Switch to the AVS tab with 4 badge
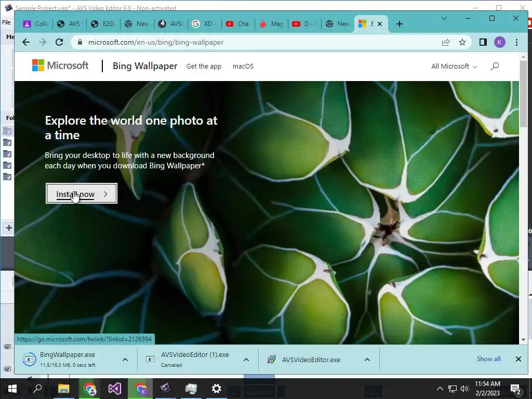532x399 pixels. click(170, 24)
